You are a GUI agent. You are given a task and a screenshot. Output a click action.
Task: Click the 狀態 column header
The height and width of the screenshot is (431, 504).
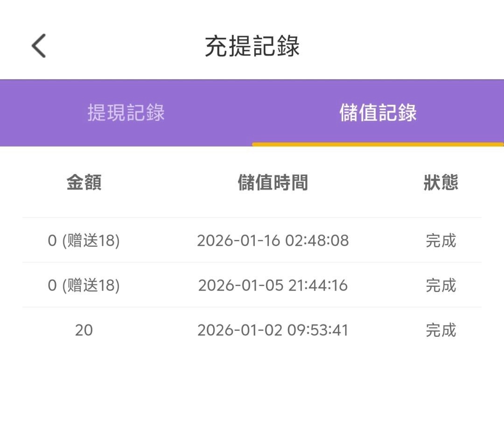coord(441,182)
